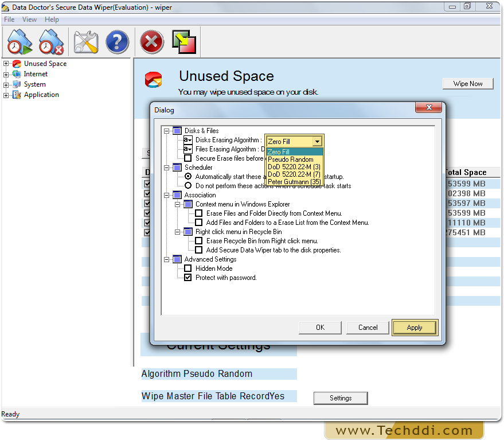Select the Unused Space tree icon
Image resolution: width=504 pixels, height=440 pixels.
click(17, 64)
